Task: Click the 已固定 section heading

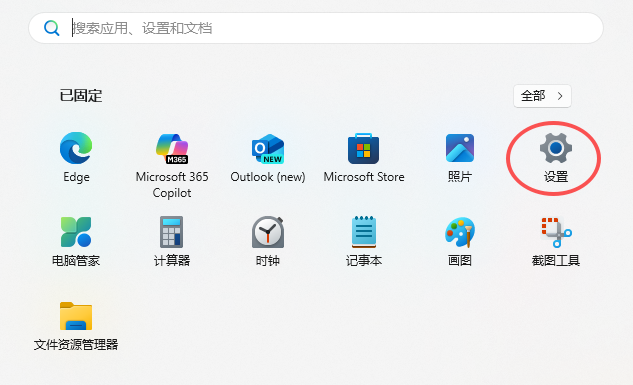Action: pyautogui.click(x=81, y=96)
